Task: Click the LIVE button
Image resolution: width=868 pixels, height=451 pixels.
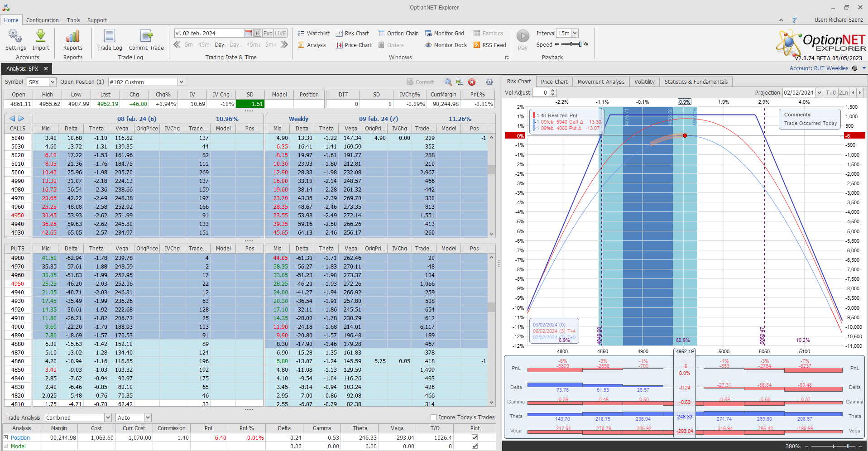Action: coord(281,34)
